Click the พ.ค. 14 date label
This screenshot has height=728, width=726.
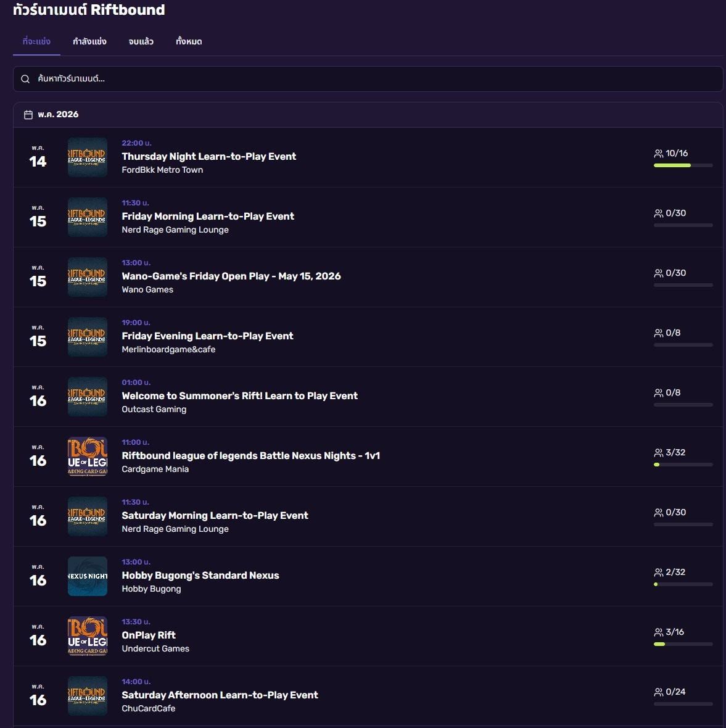coord(38,157)
